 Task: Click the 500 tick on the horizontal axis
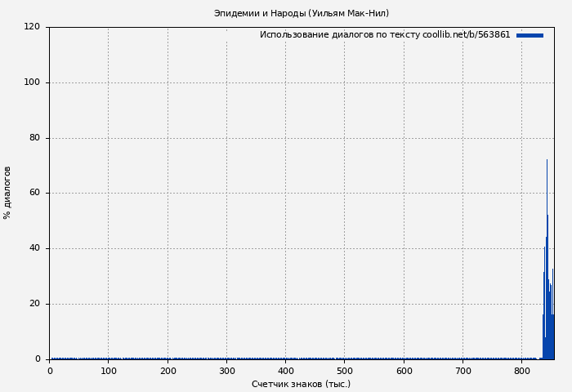pos(344,372)
